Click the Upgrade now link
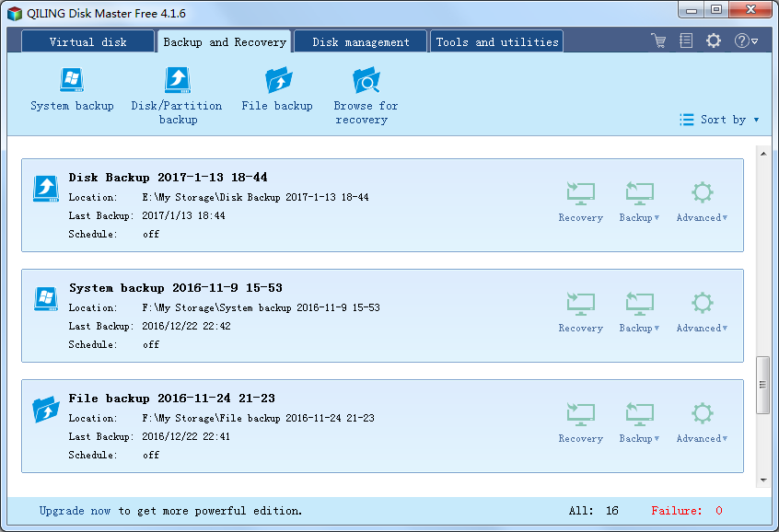This screenshot has height=532, width=779. click(75, 511)
